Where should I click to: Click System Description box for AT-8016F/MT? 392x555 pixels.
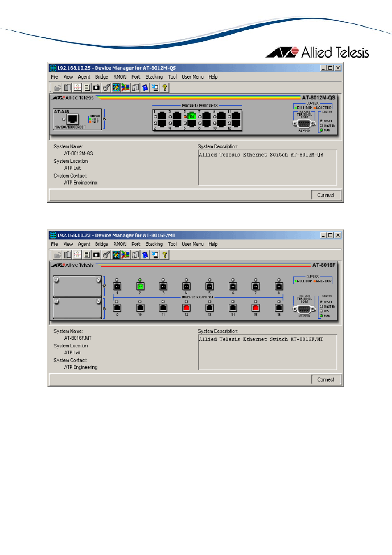point(267,352)
